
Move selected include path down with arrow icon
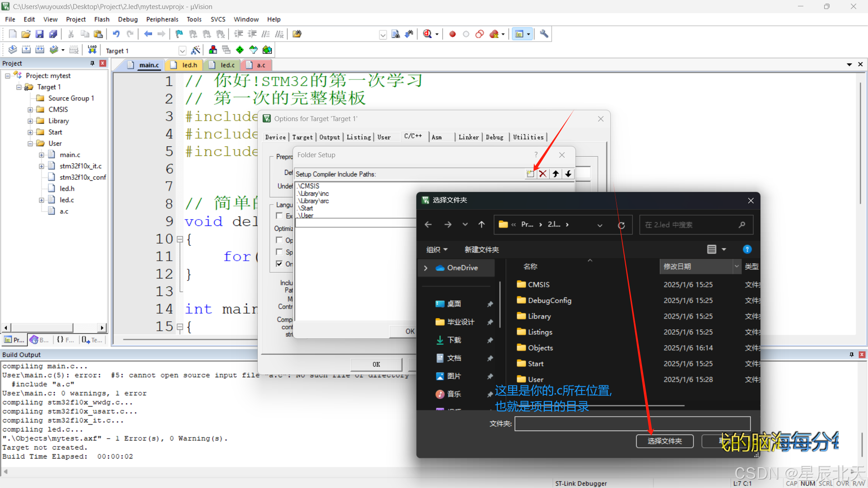[568, 174]
